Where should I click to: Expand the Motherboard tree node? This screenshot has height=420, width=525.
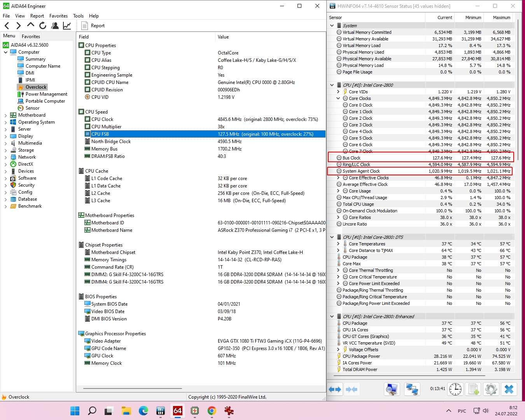(x=6, y=115)
